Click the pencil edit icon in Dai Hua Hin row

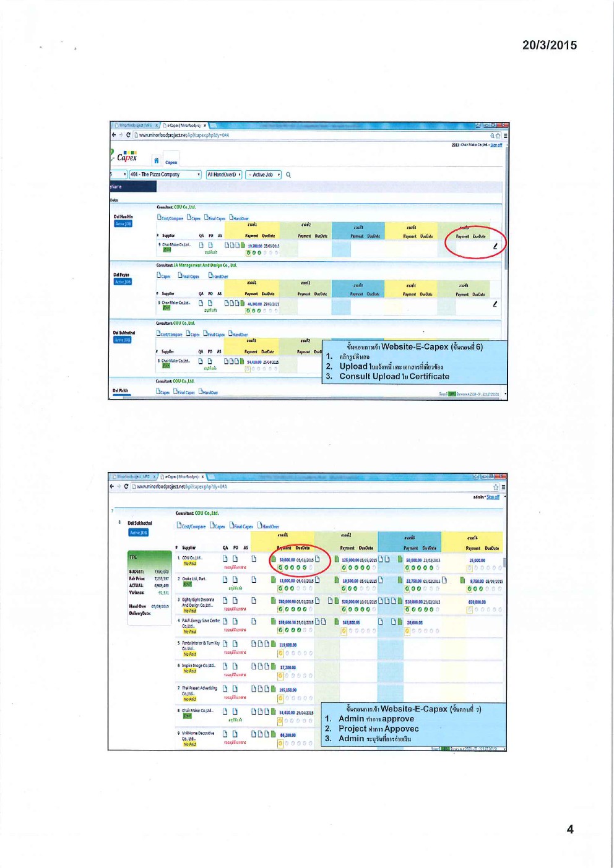pyautogui.click(x=495, y=246)
